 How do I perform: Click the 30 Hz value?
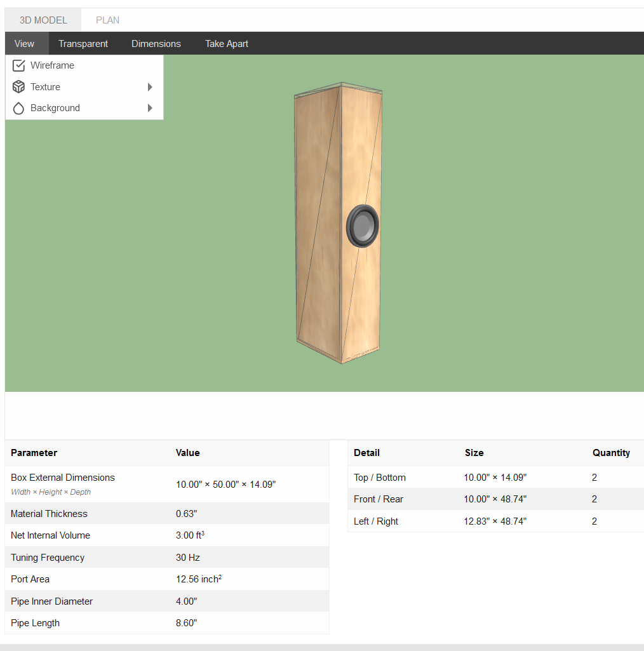(188, 557)
